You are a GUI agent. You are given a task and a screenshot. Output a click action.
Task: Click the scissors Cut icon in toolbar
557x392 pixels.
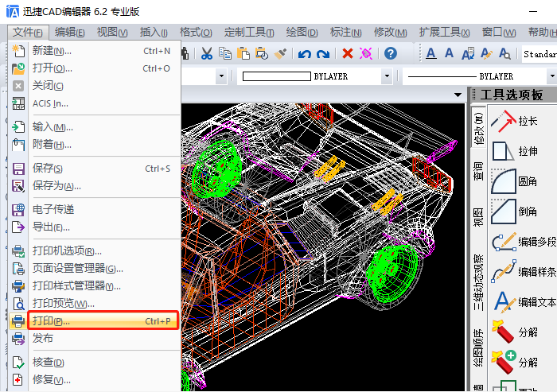(206, 53)
